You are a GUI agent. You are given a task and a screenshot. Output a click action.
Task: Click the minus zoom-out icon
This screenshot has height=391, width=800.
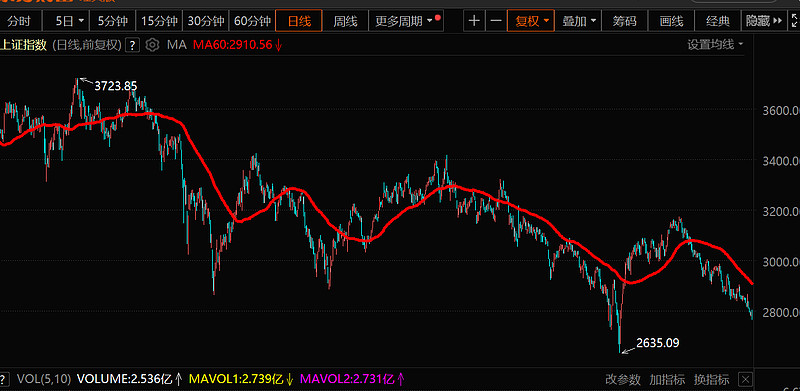coord(496,21)
